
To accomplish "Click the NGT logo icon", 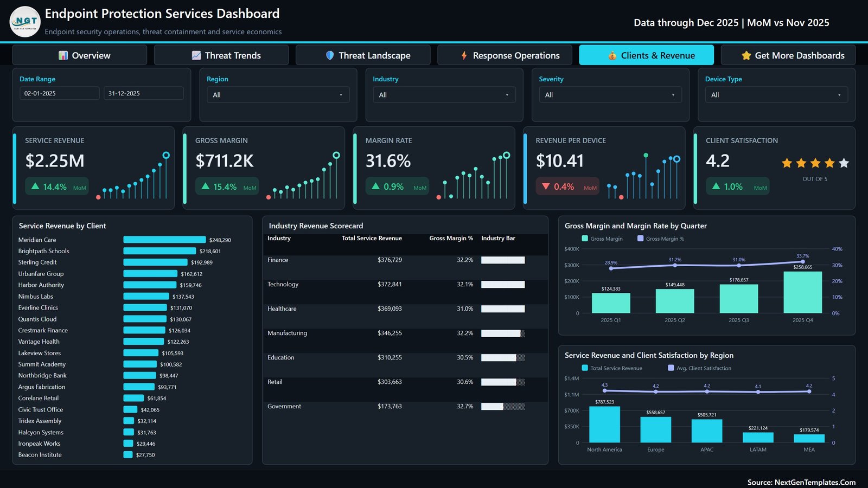I will pyautogui.click(x=25, y=22).
